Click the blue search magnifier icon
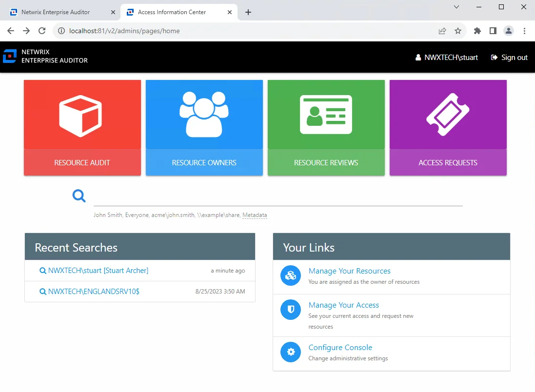 tap(79, 196)
